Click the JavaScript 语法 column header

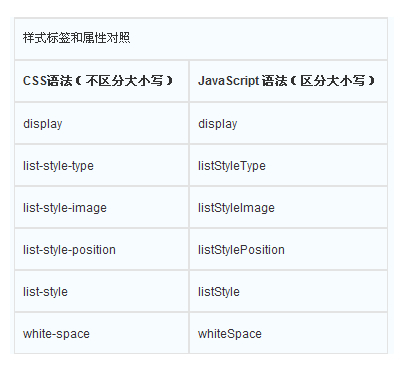click(x=288, y=81)
